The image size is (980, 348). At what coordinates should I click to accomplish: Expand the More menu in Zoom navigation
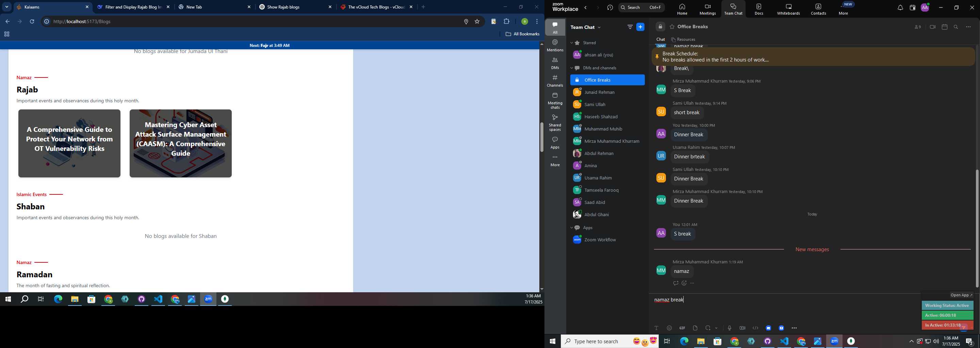(844, 9)
